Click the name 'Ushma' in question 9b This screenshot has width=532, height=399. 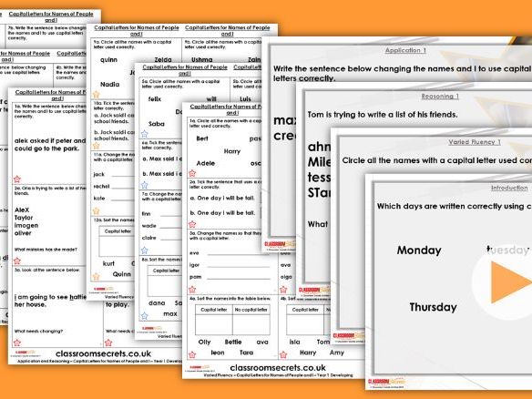(202, 60)
